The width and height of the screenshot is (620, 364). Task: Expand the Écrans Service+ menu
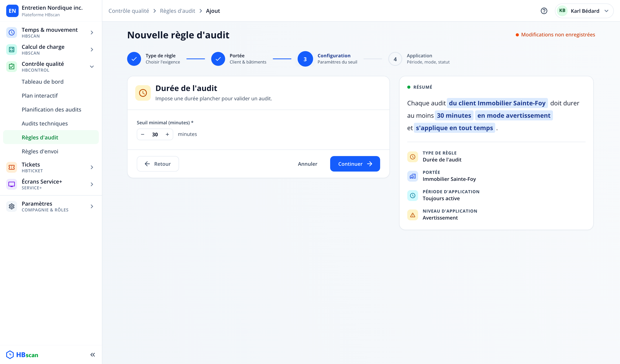92,184
